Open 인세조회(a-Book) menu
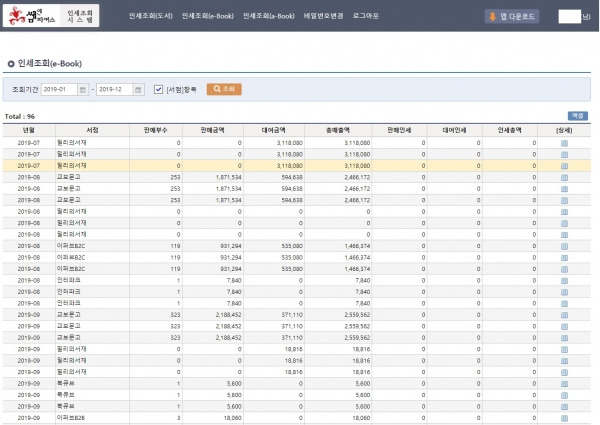 click(x=269, y=16)
